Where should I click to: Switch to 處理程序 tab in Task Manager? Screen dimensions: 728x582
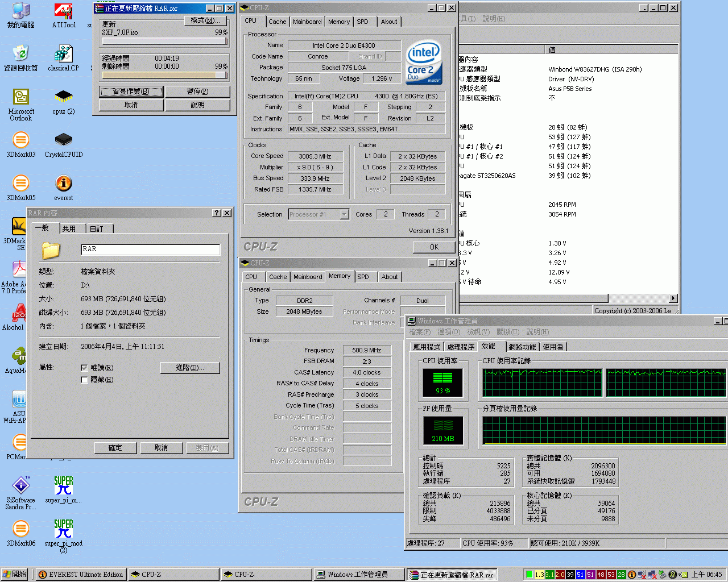pyautogui.click(x=461, y=347)
